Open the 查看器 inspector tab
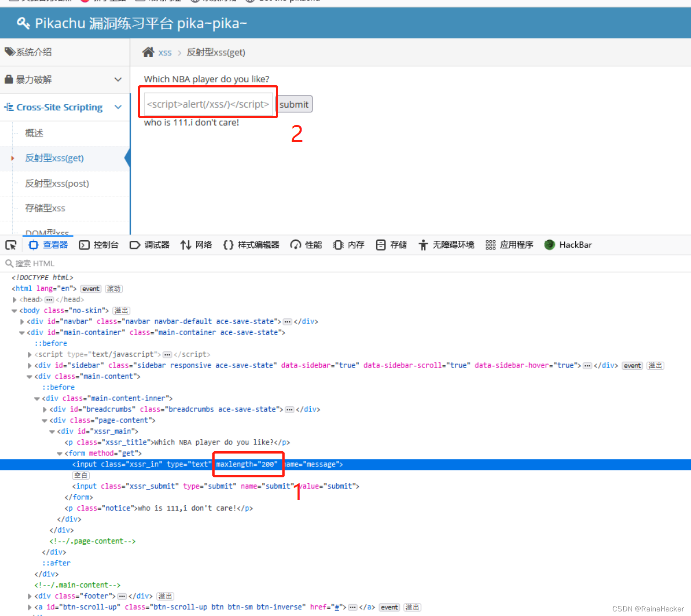Image resolution: width=691 pixels, height=616 pixels. 48,245
